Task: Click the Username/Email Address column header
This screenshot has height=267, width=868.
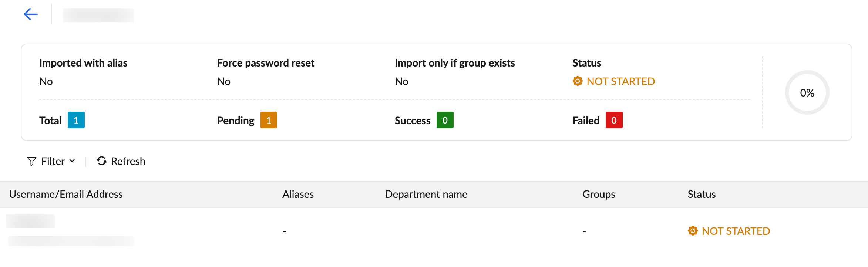Action: (66, 194)
